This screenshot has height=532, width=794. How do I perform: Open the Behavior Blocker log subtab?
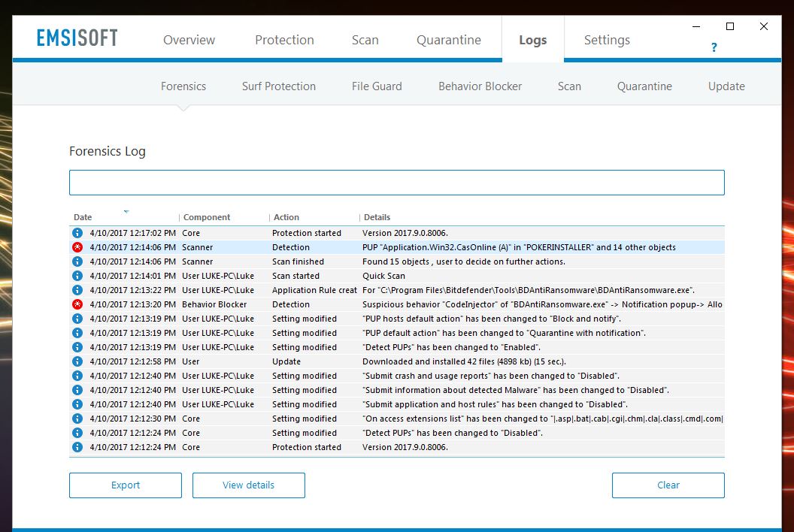coord(480,86)
